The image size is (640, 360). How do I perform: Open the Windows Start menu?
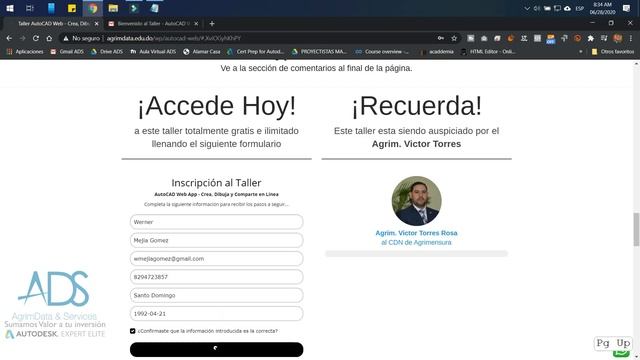(10, 8)
